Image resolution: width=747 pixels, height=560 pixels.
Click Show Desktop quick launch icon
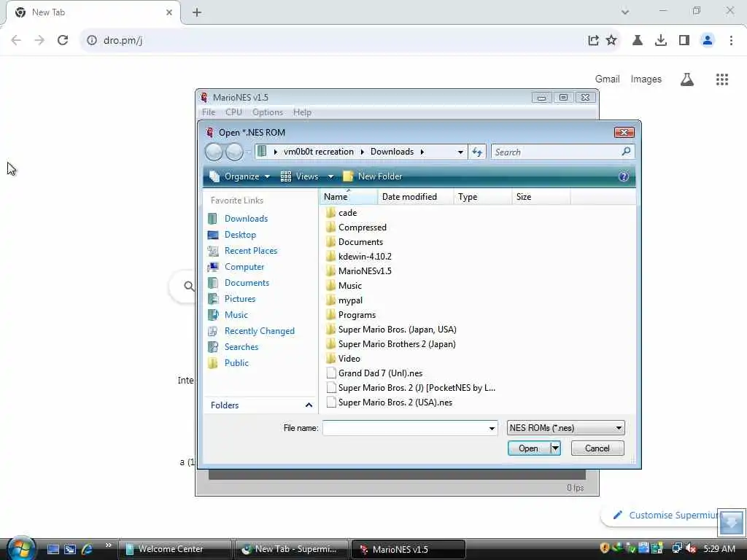click(53, 549)
